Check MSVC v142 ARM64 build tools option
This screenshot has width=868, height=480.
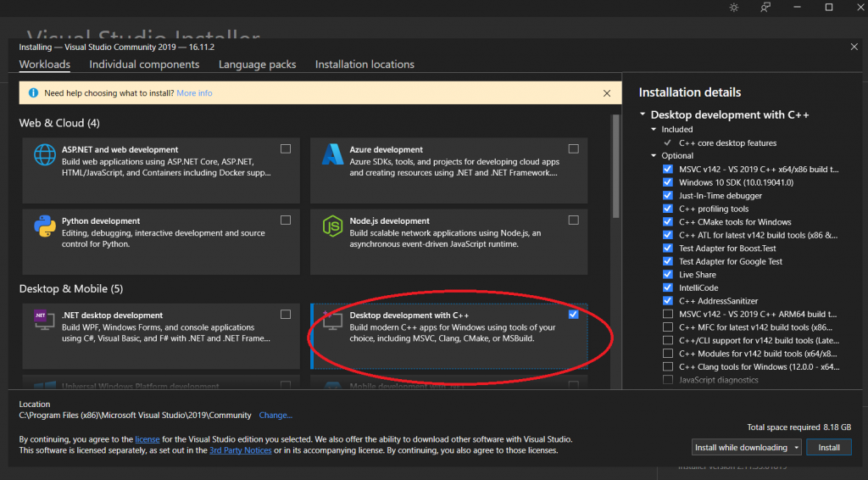668,314
